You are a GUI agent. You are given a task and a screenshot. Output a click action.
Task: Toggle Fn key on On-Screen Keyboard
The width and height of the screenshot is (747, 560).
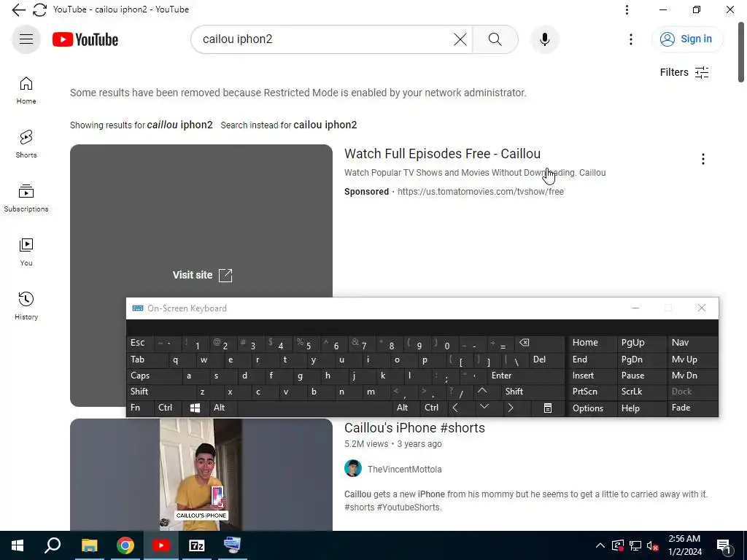tap(140, 408)
